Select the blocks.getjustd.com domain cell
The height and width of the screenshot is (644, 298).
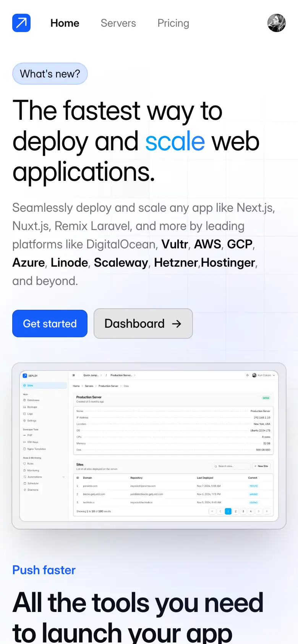(x=94, y=494)
